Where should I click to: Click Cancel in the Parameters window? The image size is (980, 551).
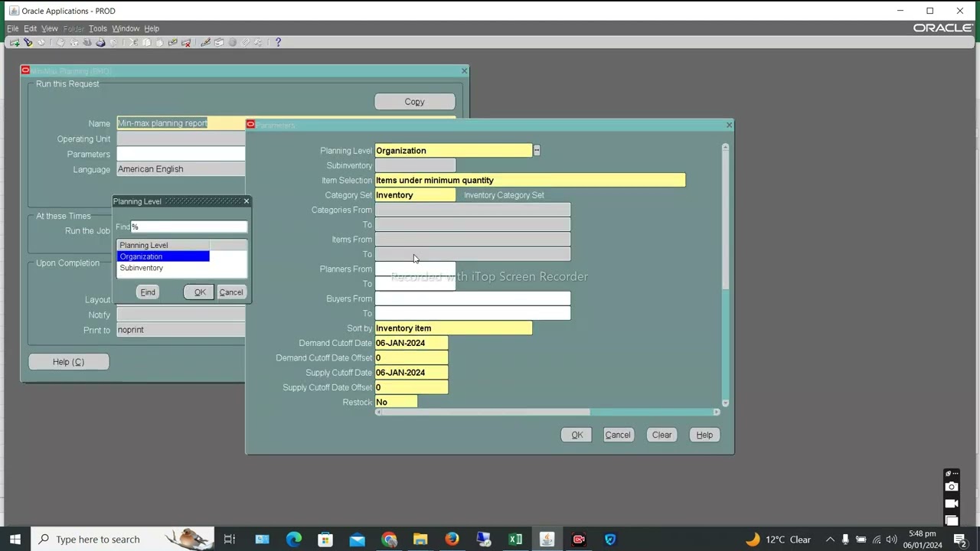618,435
